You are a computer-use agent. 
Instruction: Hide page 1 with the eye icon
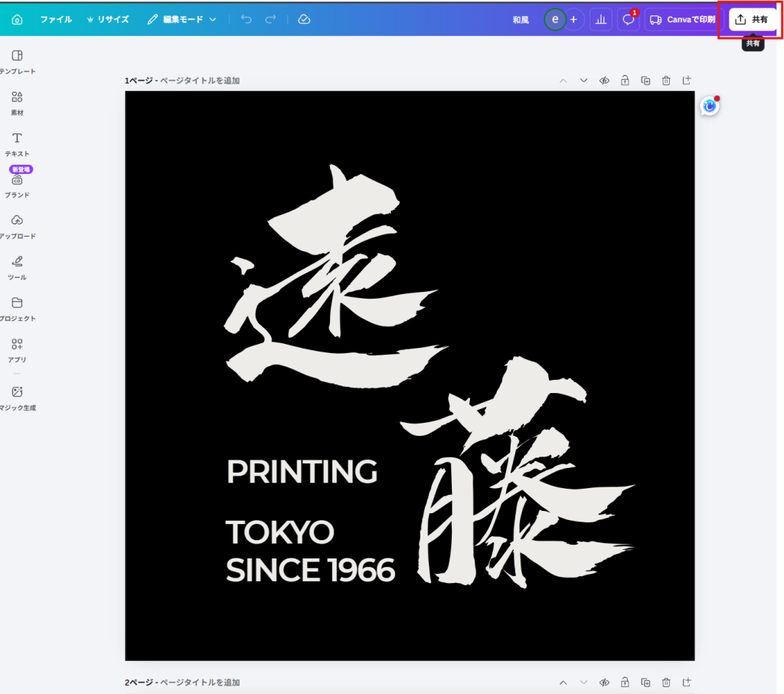(x=604, y=80)
